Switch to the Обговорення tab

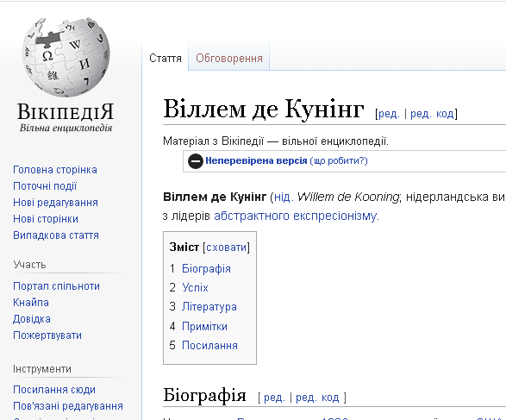[x=228, y=59]
